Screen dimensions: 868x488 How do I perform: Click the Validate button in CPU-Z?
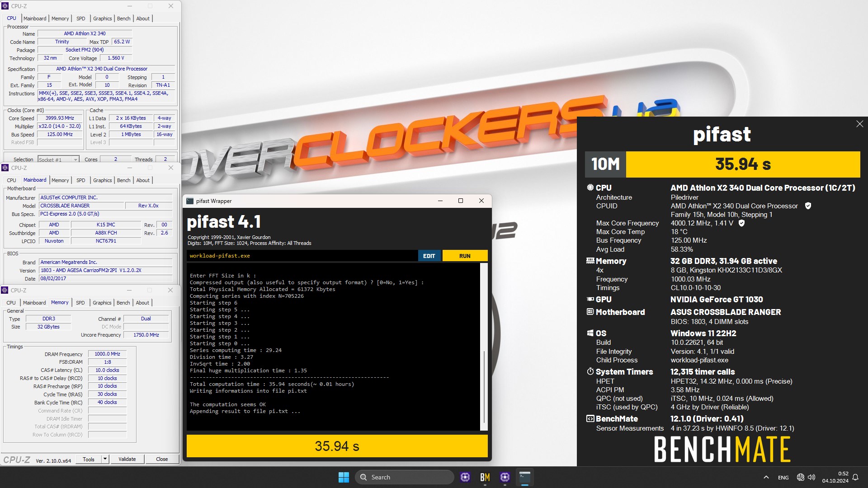click(127, 459)
